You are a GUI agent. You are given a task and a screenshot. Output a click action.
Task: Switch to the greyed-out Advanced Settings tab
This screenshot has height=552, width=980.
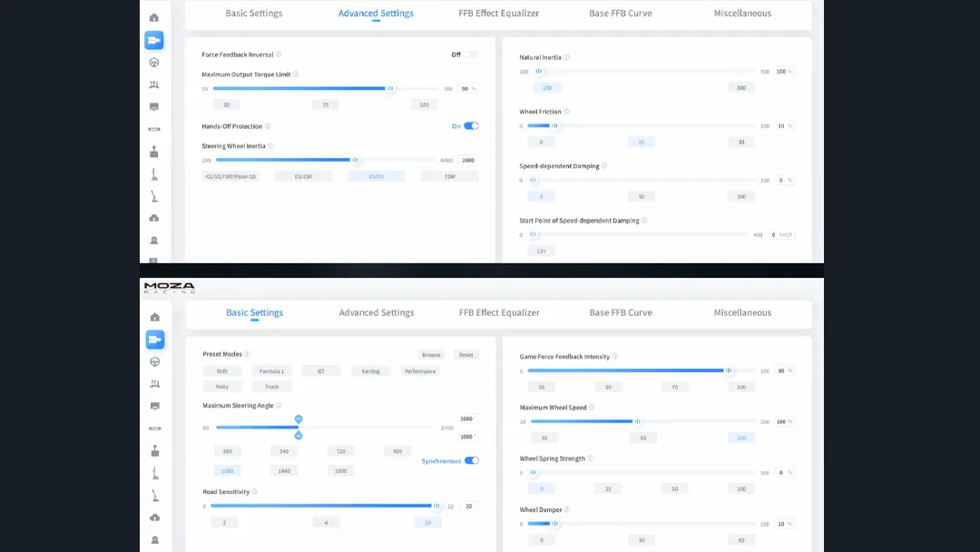click(x=377, y=313)
